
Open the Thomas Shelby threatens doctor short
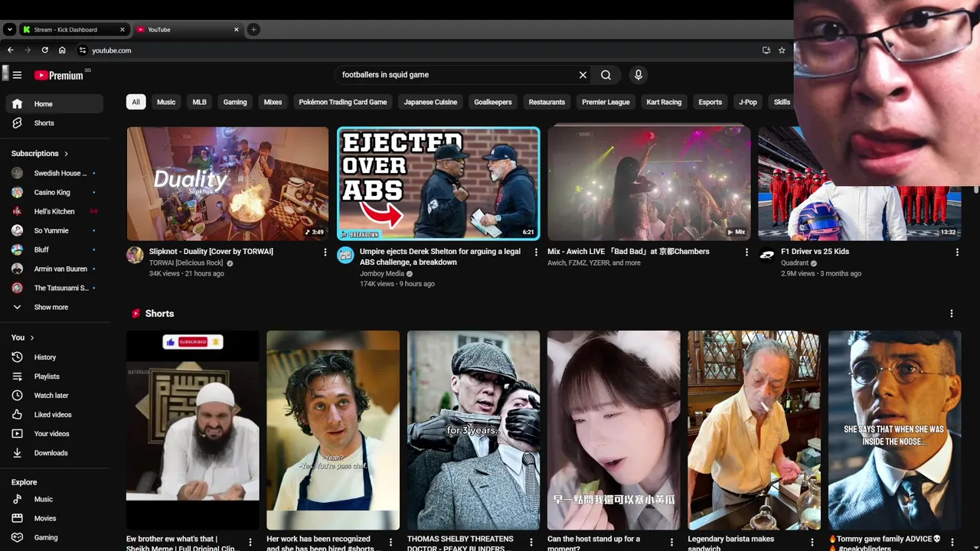(473, 430)
